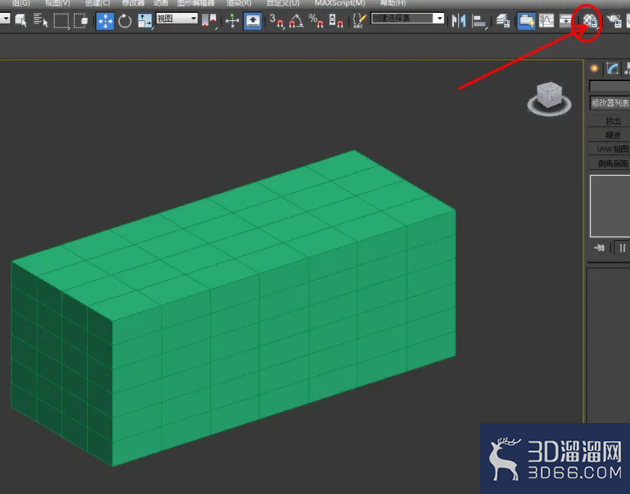
Task: Toggle Keyboard Shortcut Override button
Action: pyautogui.click(x=253, y=21)
